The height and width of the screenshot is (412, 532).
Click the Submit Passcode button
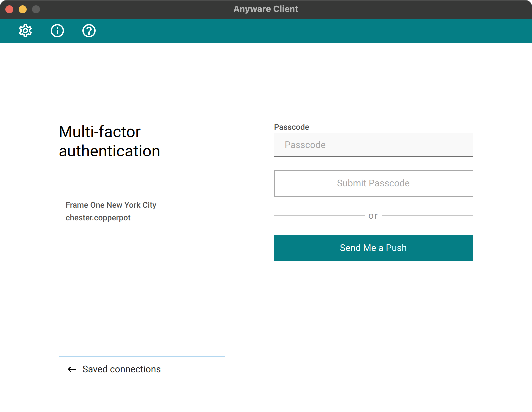(x=373, y=183)
